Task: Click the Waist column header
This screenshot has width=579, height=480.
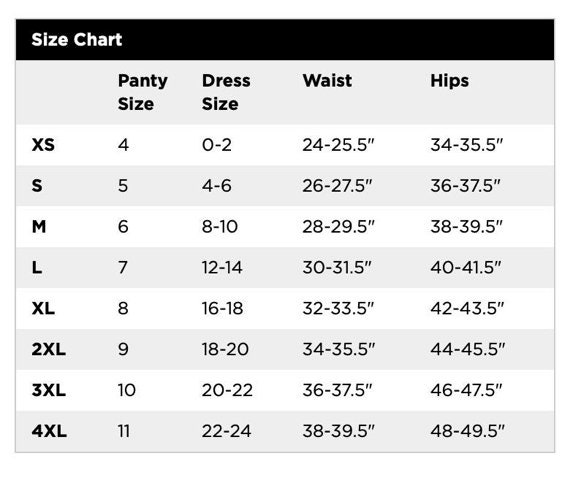Action: point(327,80)
